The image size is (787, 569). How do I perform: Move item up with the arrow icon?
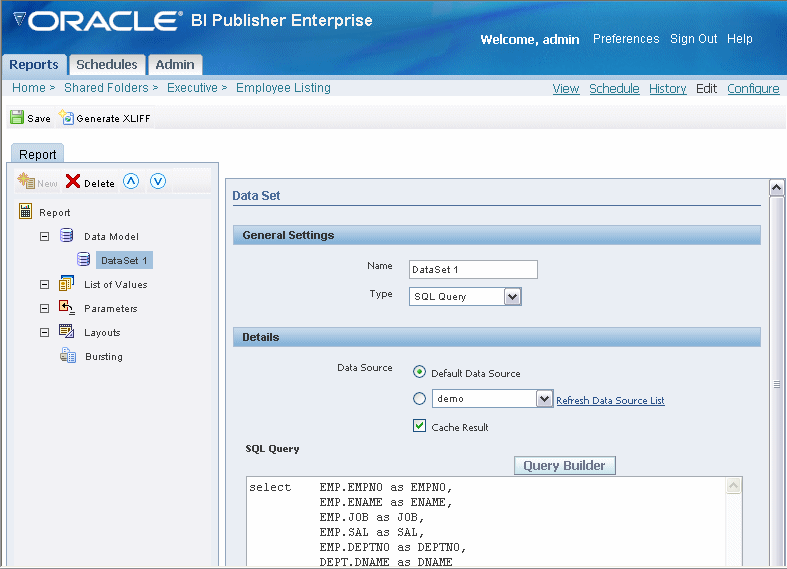131,181
